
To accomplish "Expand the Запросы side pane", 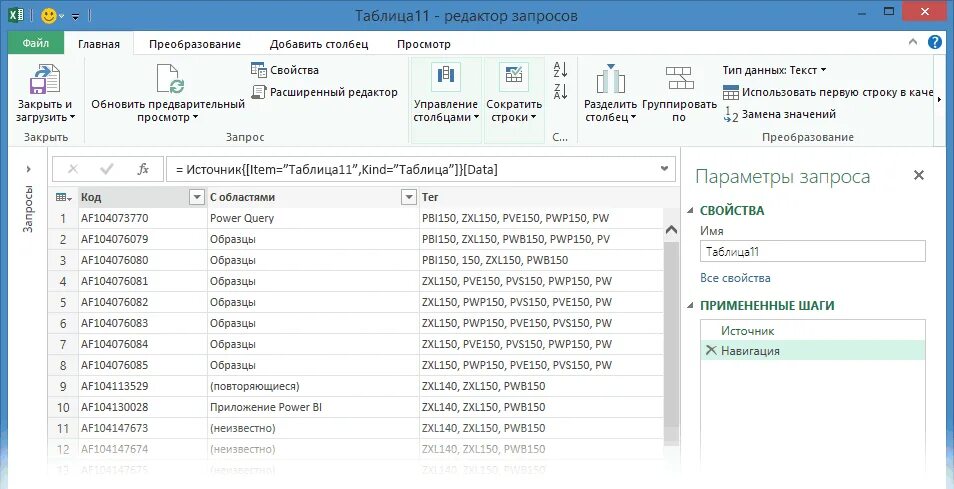I will [x=29, y=169].
